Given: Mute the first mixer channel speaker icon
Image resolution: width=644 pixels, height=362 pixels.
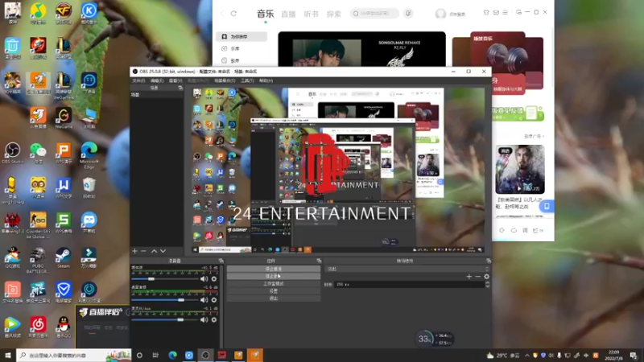Looking at the screenshot, I should [204, 279].
